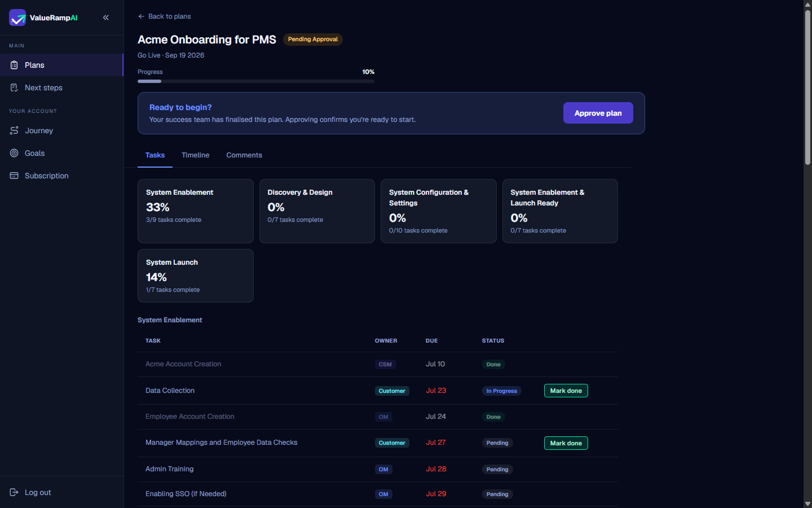Click the ValueRampAI logo icon
Viewport: 812px width, 508px height.
pos(17,17)
